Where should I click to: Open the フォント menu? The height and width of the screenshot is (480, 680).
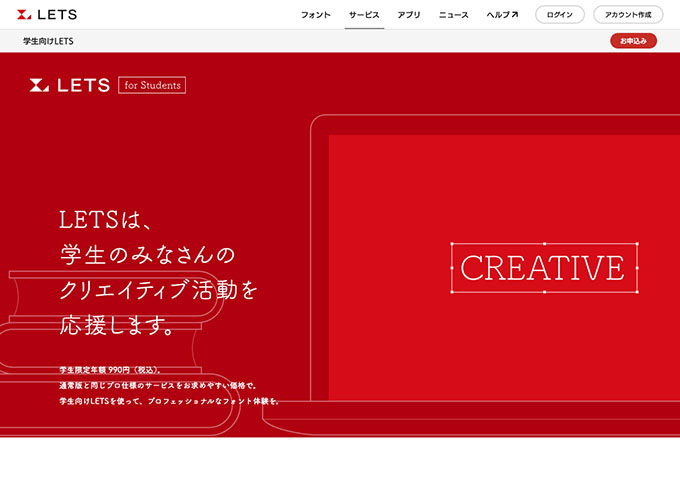pyautogui.click(x=316, y=15)
